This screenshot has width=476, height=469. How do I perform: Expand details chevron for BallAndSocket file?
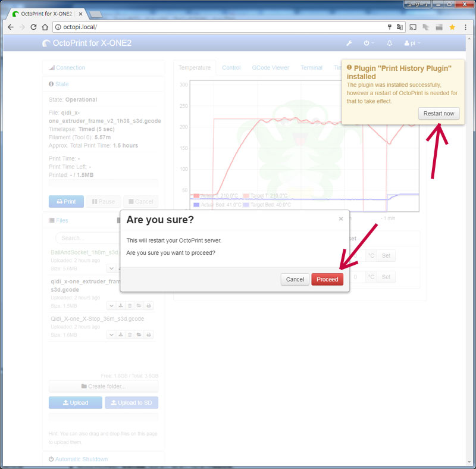(111, 268)
